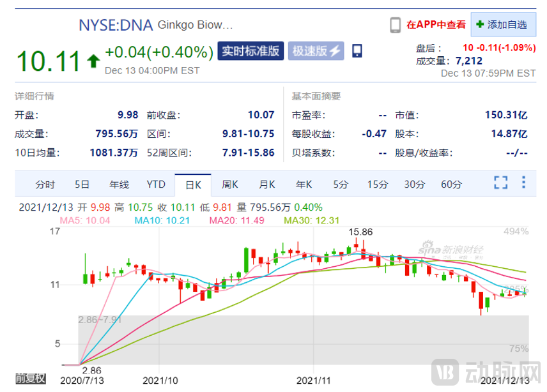This screenshot has width=547, height=392.
Task: Click the NYSE:DNA stock title
Action: click(116, 25)
